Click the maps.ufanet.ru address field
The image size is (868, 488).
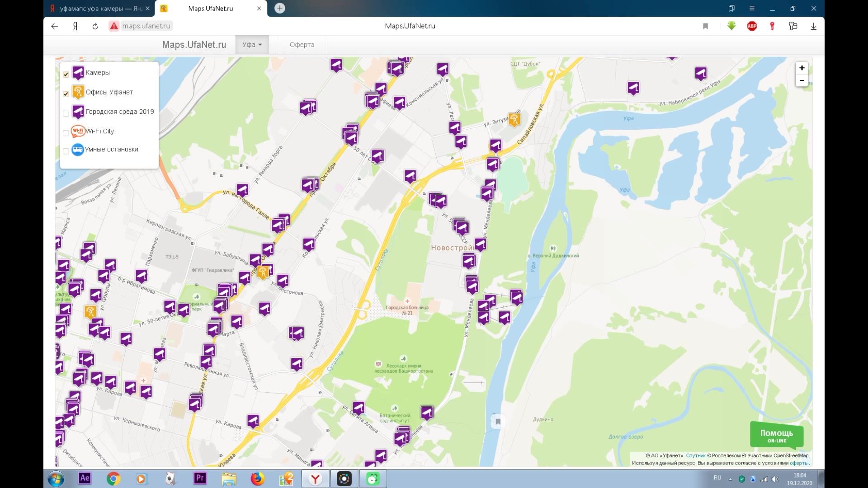146,26
